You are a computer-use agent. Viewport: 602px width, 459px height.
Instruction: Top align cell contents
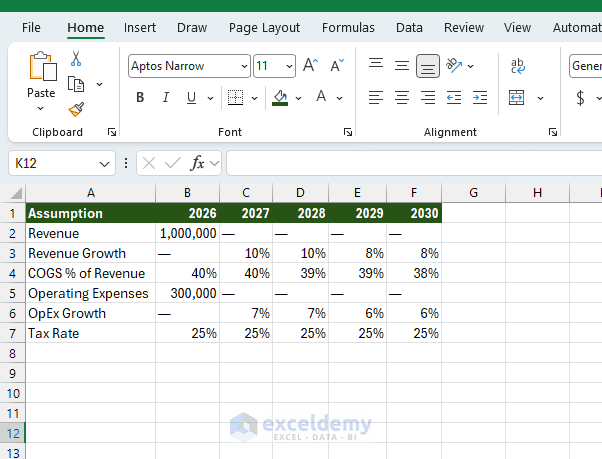376,63
